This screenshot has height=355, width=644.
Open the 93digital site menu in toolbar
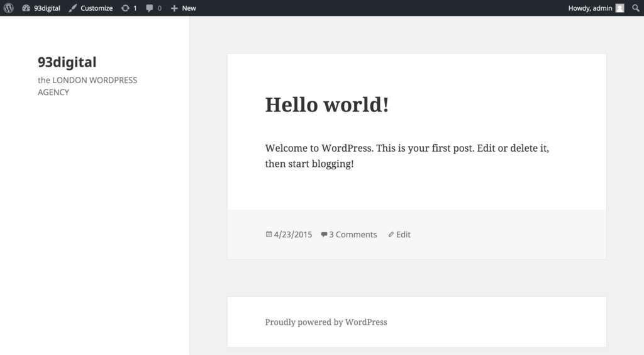coord(47,8)
